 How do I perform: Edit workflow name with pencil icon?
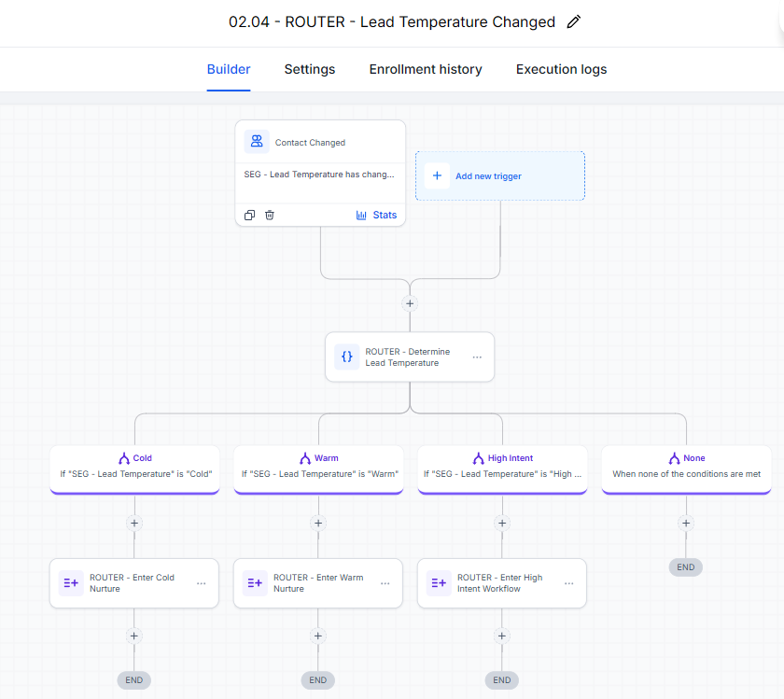click(573, 22)
